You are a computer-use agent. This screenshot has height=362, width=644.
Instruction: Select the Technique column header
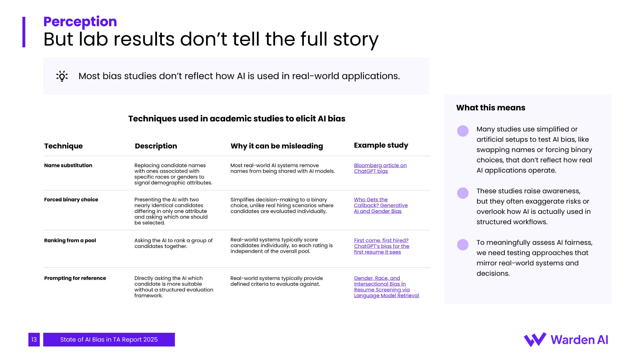(x=63, y=146)
